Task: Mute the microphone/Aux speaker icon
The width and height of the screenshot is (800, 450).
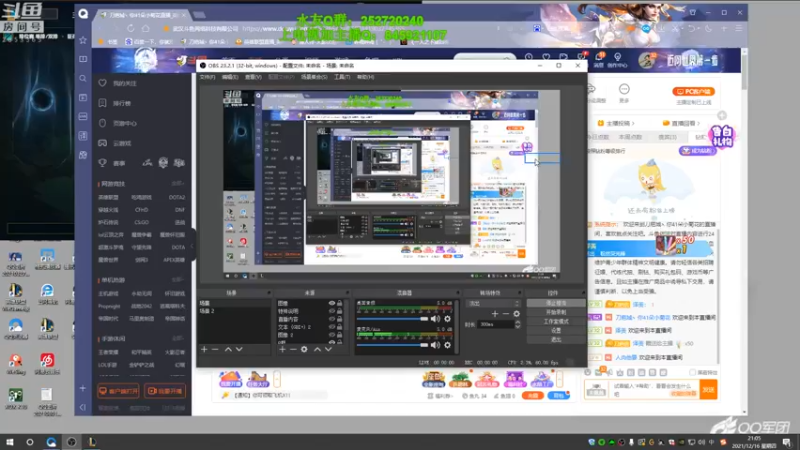Action: coord(435,345)
